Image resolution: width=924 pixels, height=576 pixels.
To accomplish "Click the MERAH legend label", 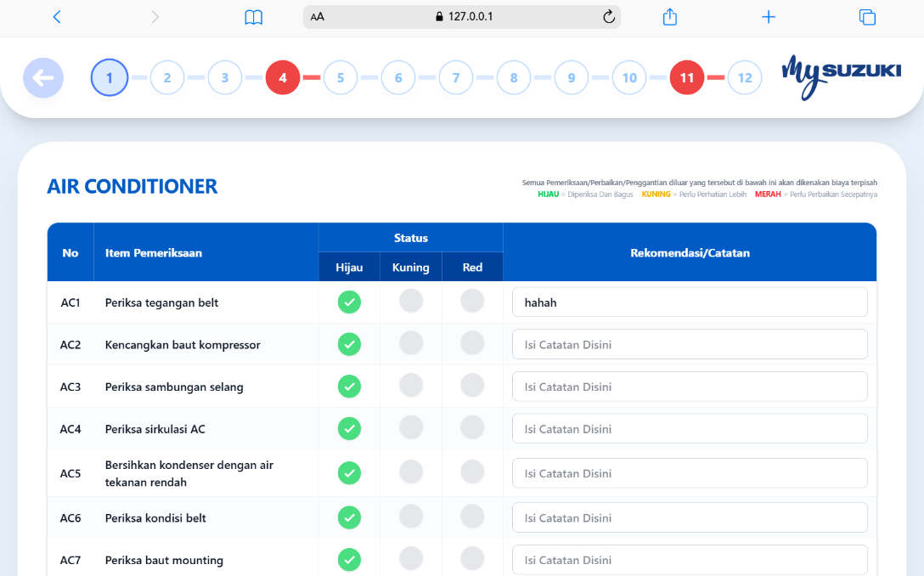I will click(768, 195).
